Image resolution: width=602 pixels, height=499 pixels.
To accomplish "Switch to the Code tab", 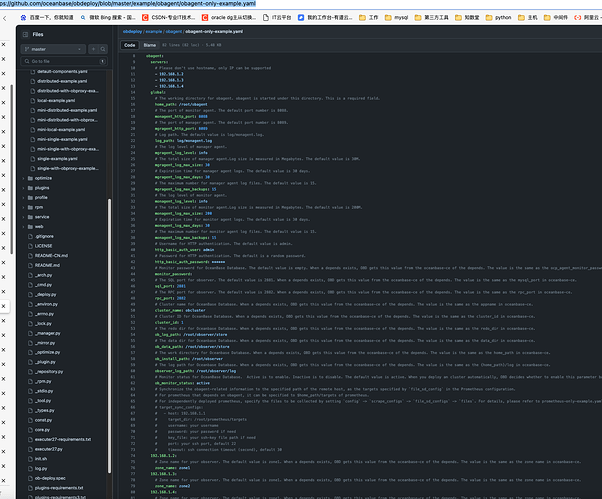I will coord(130,45).
